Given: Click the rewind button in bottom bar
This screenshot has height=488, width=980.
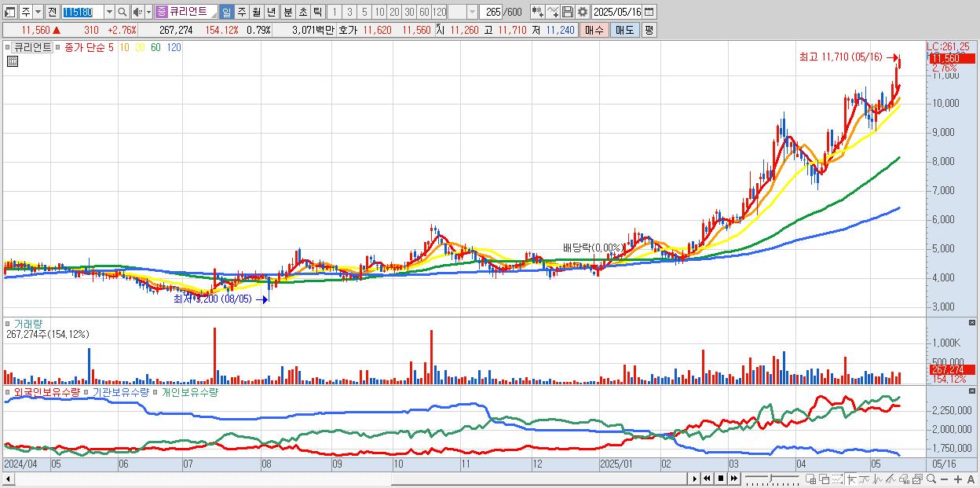Looking at the screenshot, I should (x=707, y=479).
